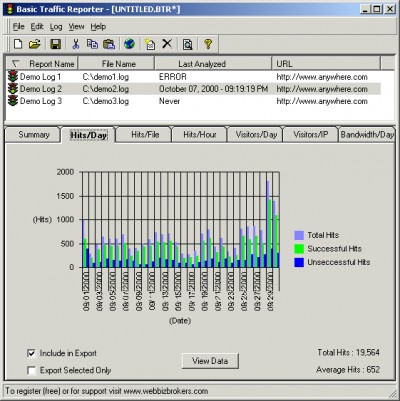Paste using the clipboard icon

pos(109,44)
